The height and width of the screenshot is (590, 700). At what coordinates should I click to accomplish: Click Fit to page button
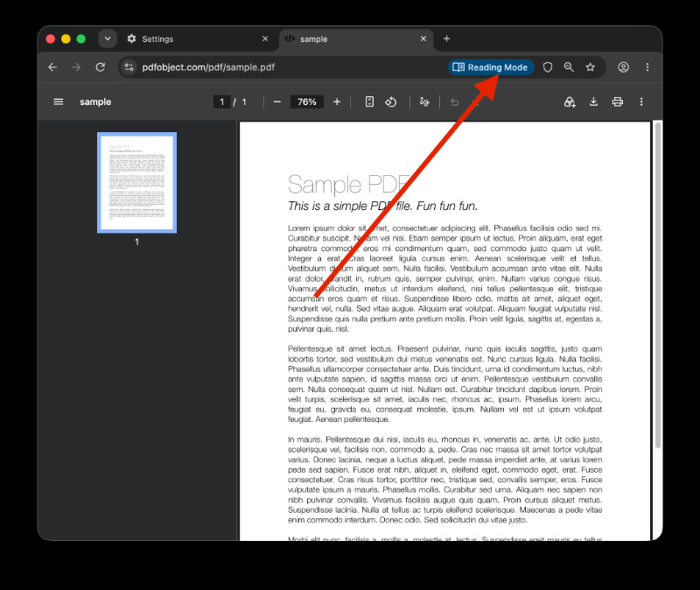(x=369, y=102)
